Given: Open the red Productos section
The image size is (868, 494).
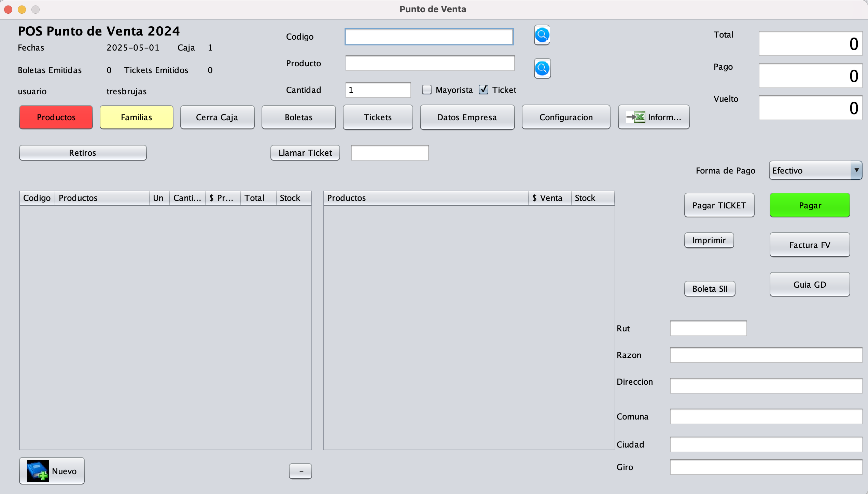Looking at the screenshot, I should point(56,117).
